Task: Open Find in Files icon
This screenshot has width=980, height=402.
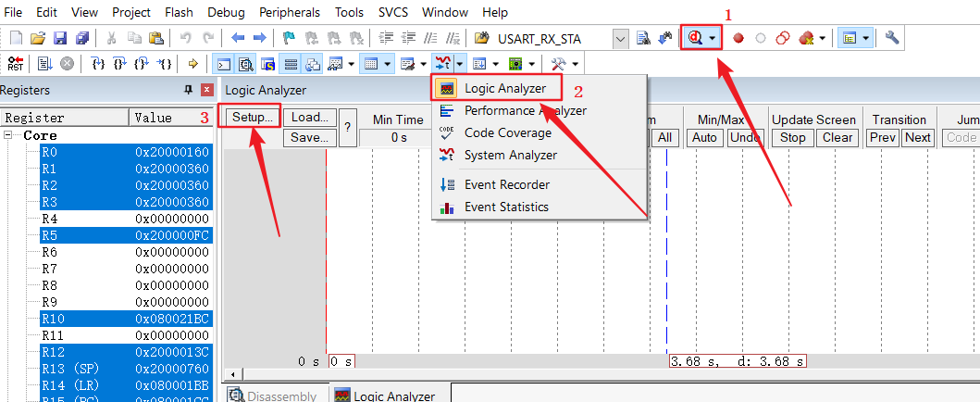Action: click(480, 38)
